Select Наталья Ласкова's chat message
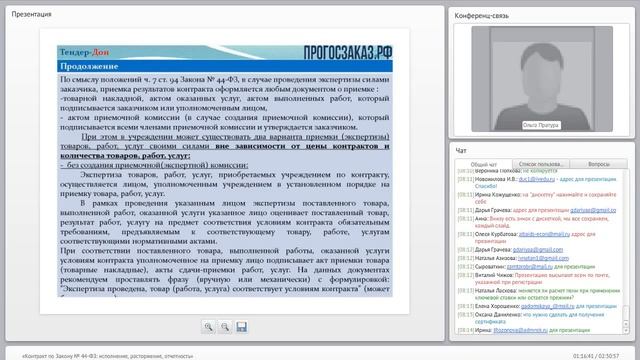Screen dimensions: 640x360 coord(539,294)
